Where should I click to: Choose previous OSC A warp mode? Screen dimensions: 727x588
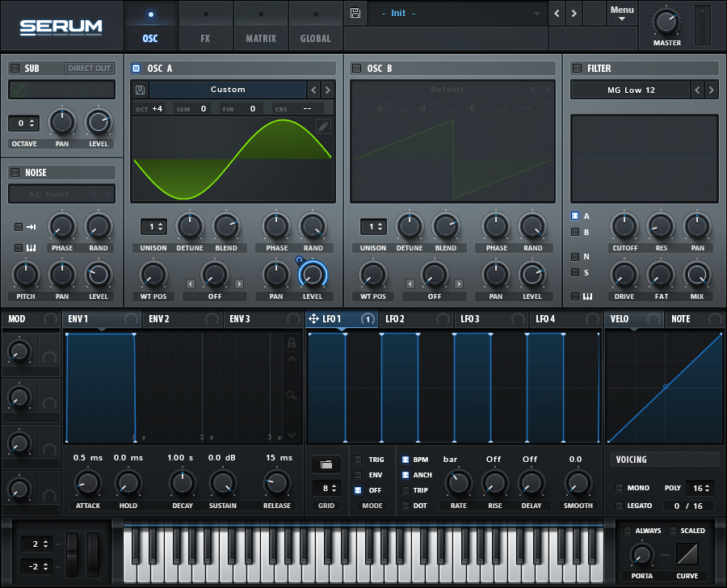191,283
